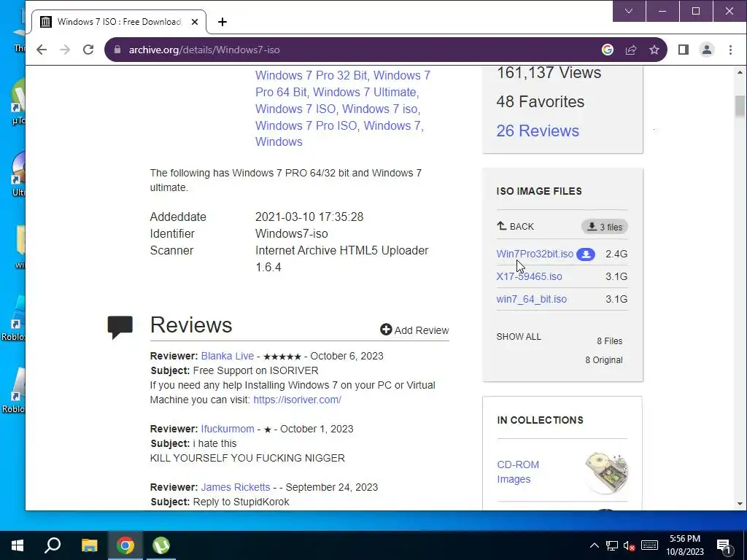
Task: Click the 8 Files count text
Action: 609,341
